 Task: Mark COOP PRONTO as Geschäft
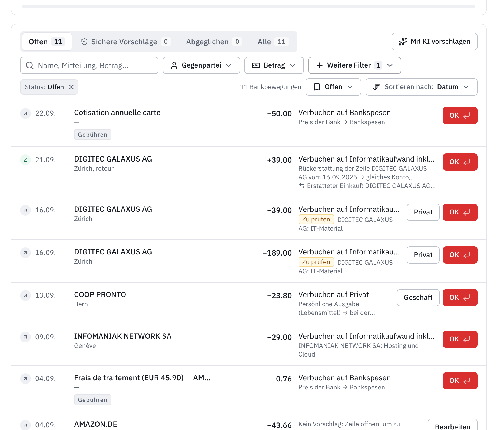(x=418, y=298)
